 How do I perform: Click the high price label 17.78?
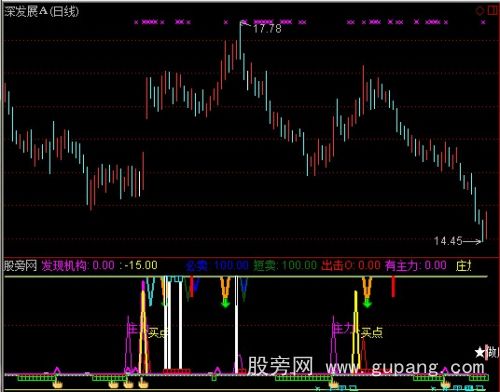(x=267, y=29)
